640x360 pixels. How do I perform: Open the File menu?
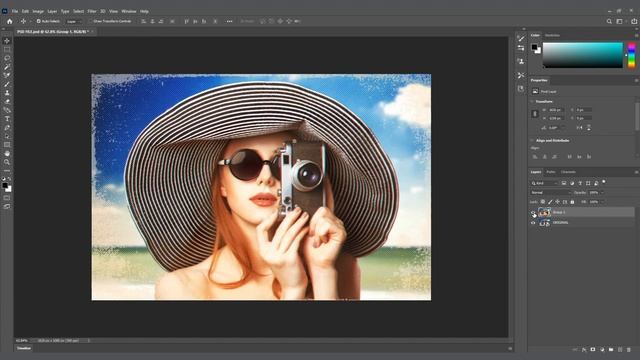pyautogui.click(x=15, y=11)
